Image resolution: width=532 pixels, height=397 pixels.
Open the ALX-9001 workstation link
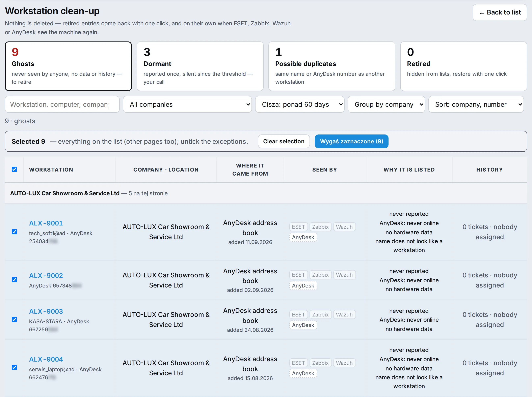46,223
